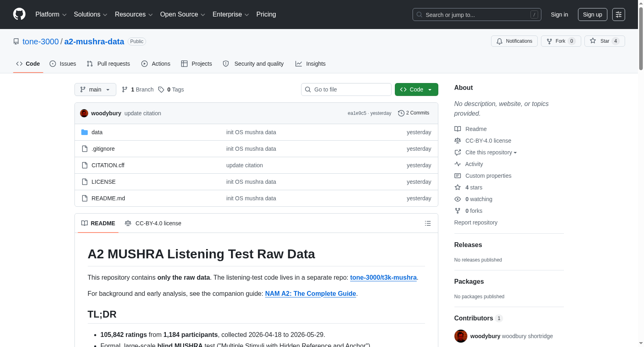Click the CITATION.cff file icon
This screenshot has width=644, height=347.
pyautogui.click(x=85, y=165)
